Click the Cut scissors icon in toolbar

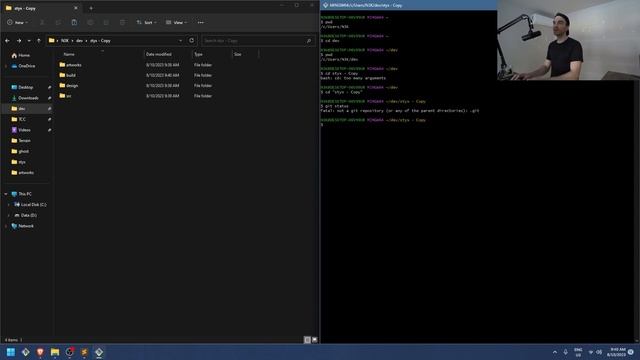(x=42, y=22)
